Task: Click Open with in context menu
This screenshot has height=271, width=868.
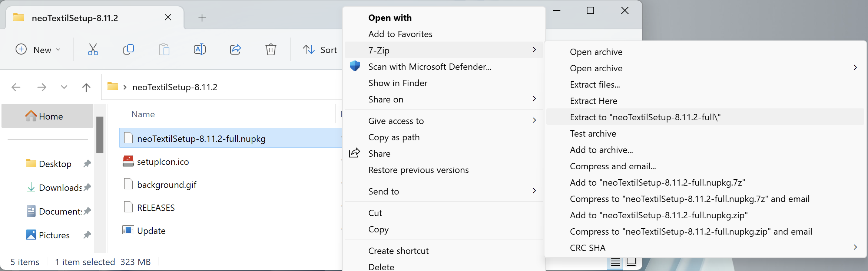Action: point(390,18)
